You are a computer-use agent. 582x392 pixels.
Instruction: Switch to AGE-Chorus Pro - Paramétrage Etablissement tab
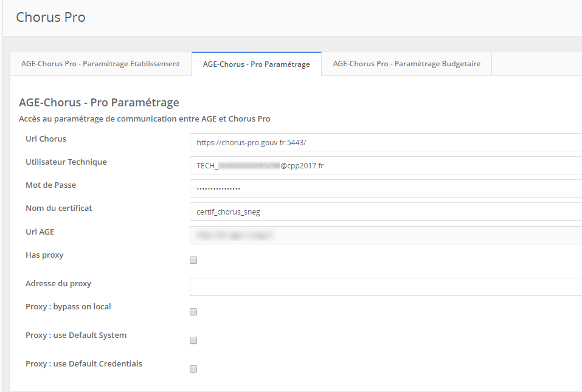(x=100, y=64)
